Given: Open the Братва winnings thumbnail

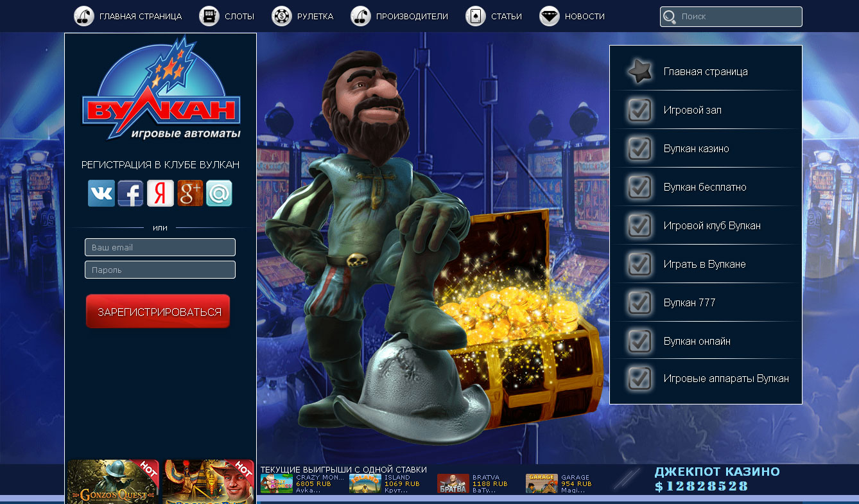Looking at the screenshot, I should pos(453,483).
